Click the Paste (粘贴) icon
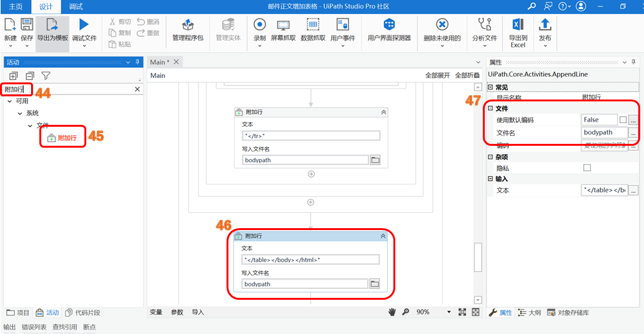Viewport: 644px width, 334px height. [x=112, y=44]
